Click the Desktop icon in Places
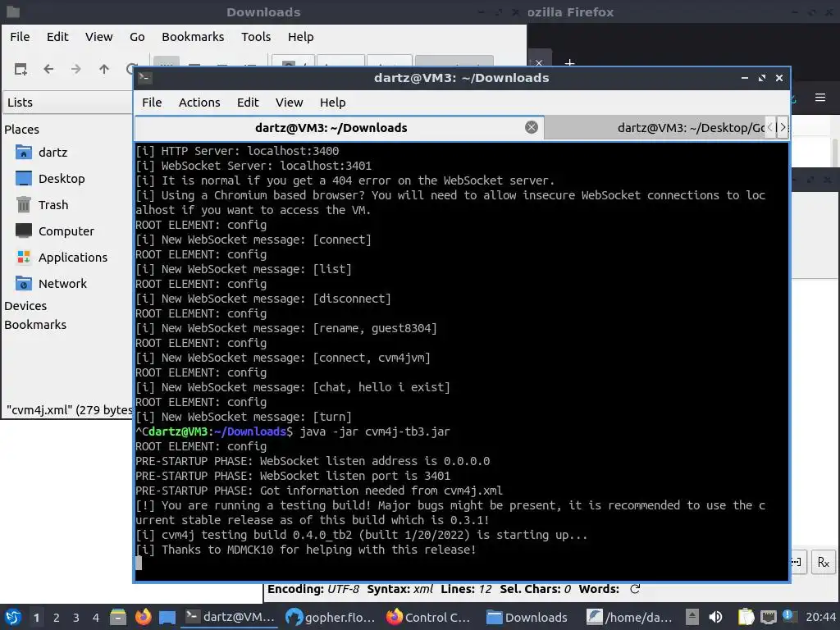 [24, 178]
